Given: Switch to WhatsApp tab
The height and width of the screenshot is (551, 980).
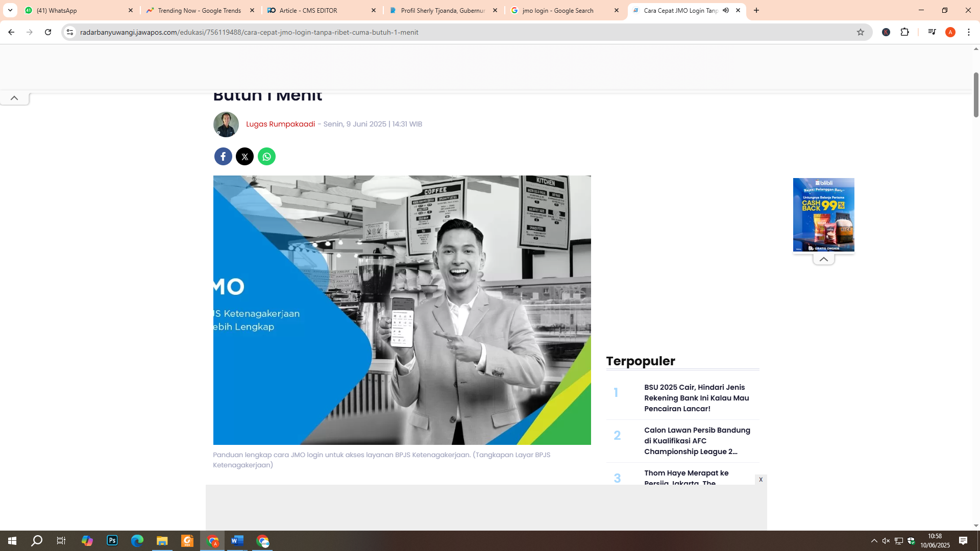Looking at the screenshot, I should pyautogui.click(x=79, y=10).
